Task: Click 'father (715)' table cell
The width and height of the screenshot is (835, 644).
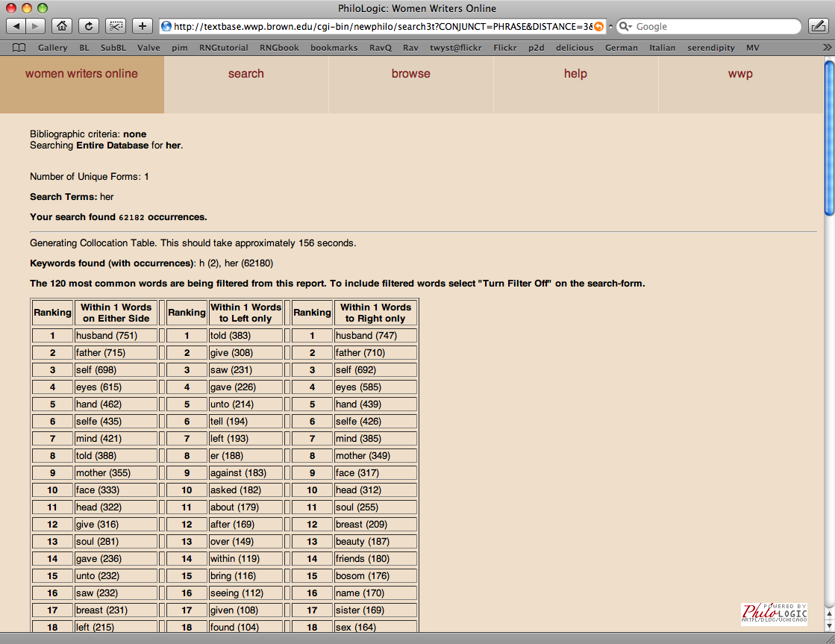Action: (116, 353)
